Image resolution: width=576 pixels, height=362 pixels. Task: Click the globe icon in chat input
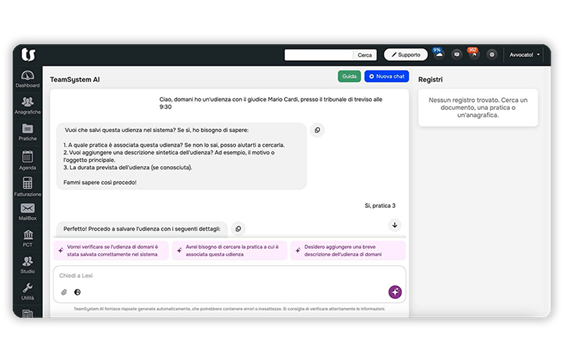(77, 292)
